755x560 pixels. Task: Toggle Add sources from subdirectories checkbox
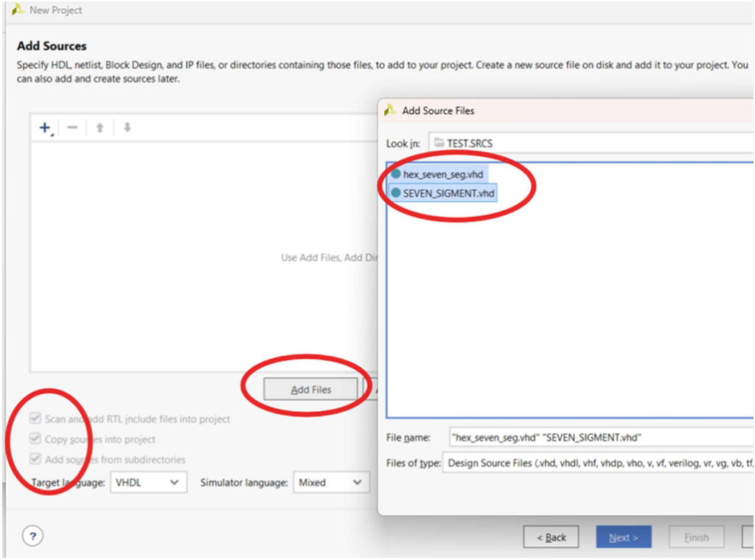tap(35, 459)
